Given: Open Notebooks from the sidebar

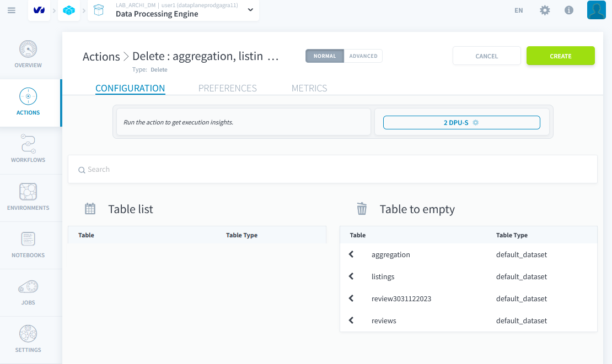Looking at the screenshot, I should tap(28, 245).
